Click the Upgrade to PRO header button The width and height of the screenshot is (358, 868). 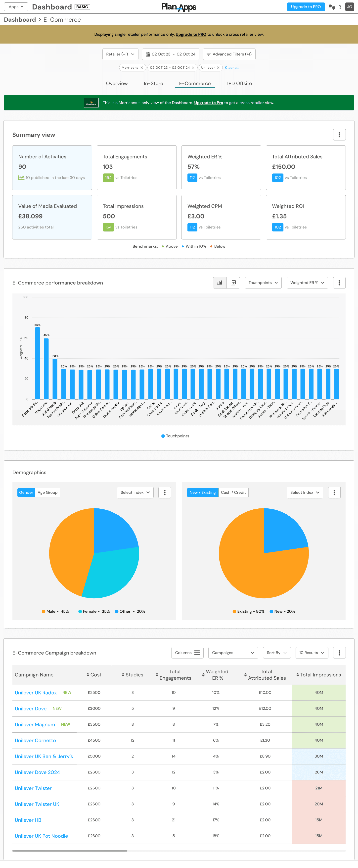click(306, 7)
